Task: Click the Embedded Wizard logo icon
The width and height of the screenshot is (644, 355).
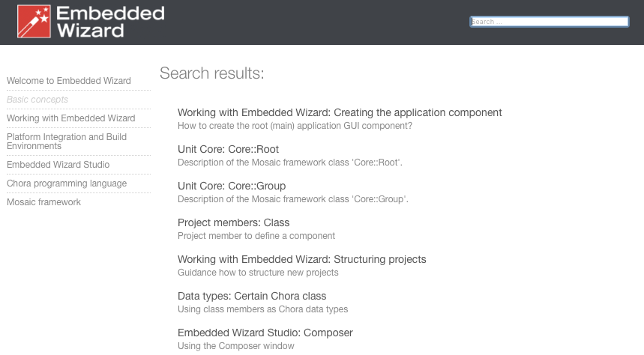Action: [34, 21]
